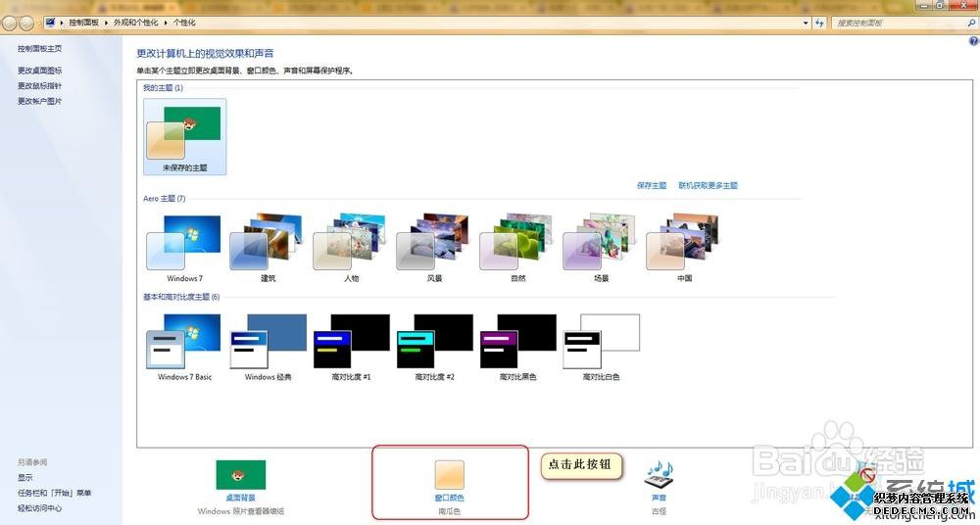This screenshot has height=525, width=980.
Task: Open 显示 under 另请参阅
Action: point(25,478)
